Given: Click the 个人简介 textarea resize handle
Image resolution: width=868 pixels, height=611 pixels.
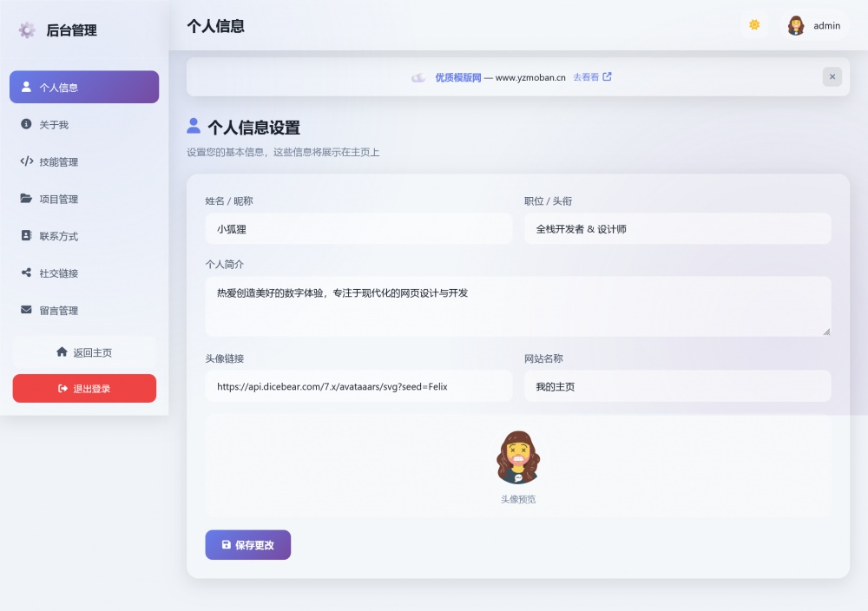Looking at the screenshot, I should click(x=826, y=332).
